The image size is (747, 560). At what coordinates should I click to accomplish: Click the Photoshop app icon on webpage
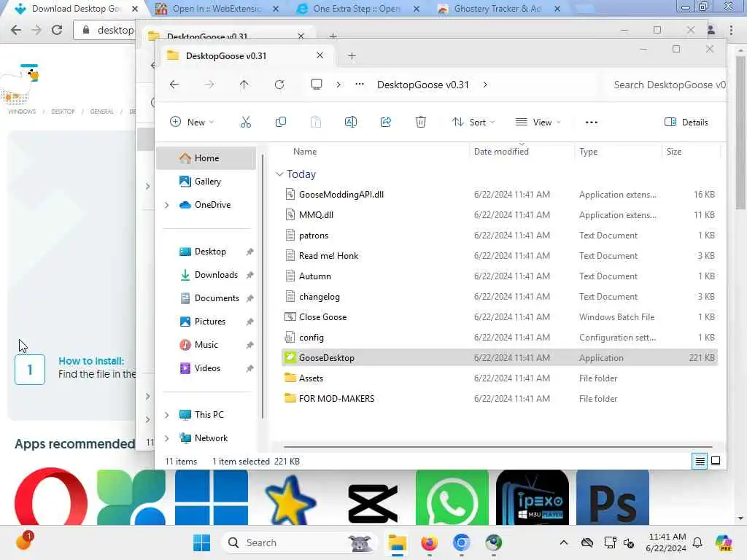pos(613,497)
